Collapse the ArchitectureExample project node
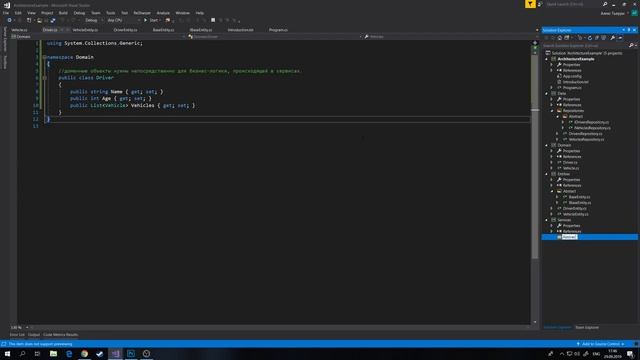 547,59
